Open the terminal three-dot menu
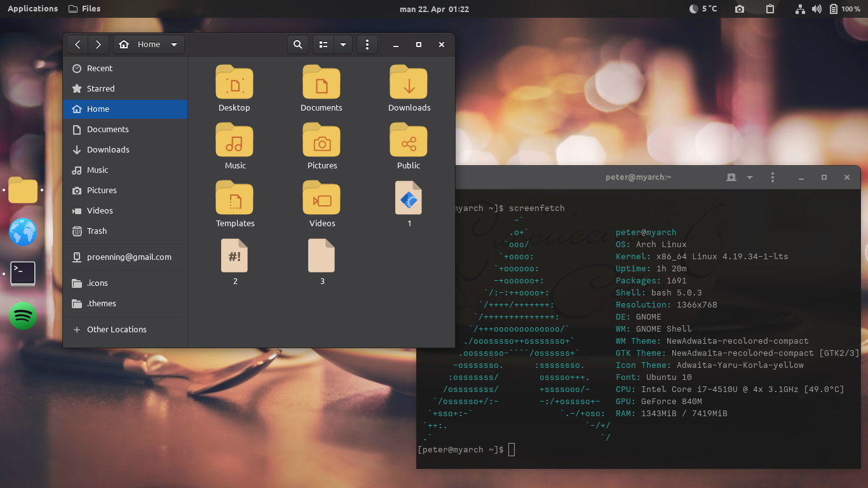The image size is (868, 488). tap(773, 177)
